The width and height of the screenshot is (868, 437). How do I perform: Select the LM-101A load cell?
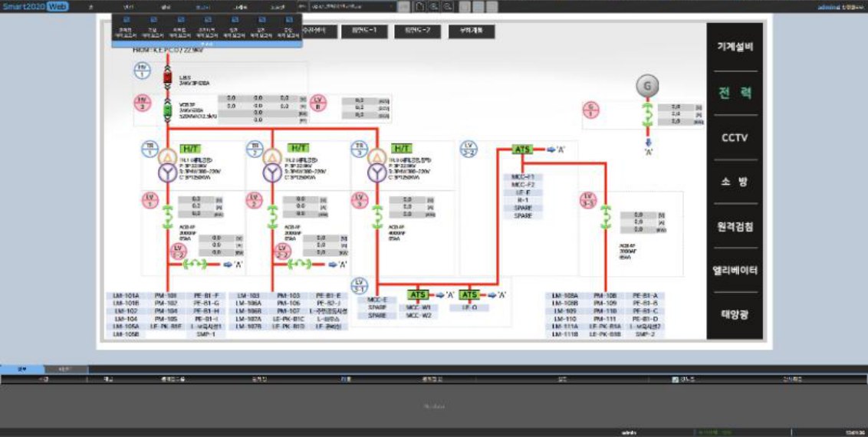(x=126, y=296)
